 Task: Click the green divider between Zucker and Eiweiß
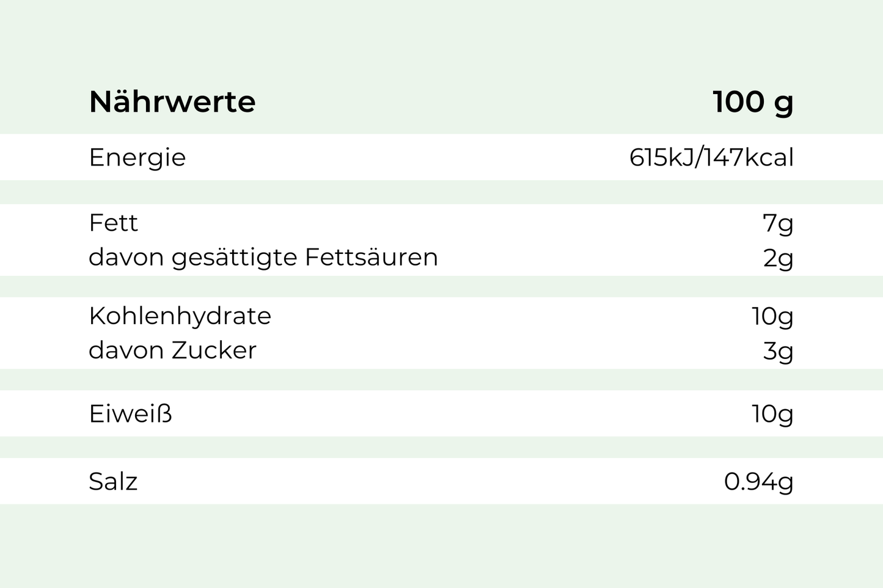(x=441, y=379)
